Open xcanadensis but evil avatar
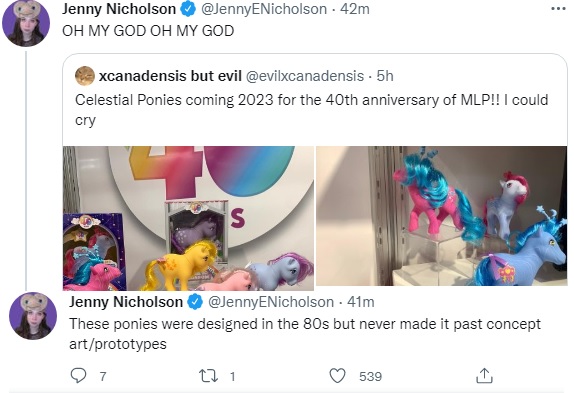This screenshot has width=574, height=393. pos(85,76)
